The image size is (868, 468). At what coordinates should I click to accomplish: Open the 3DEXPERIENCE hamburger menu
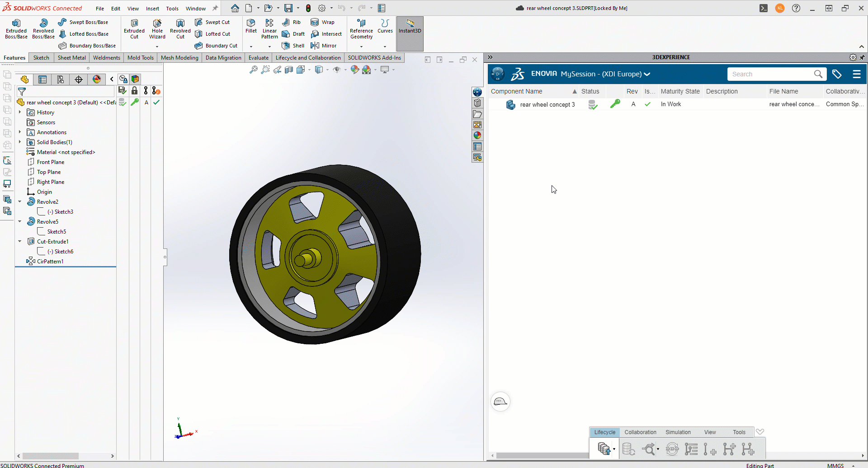pos(856,74)
